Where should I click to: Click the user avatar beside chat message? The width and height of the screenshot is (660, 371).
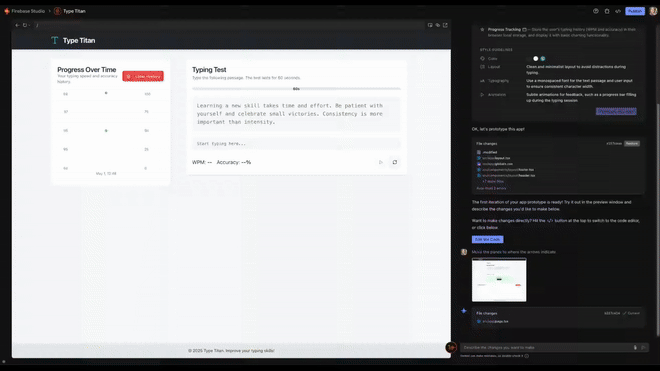coord(464,252)
